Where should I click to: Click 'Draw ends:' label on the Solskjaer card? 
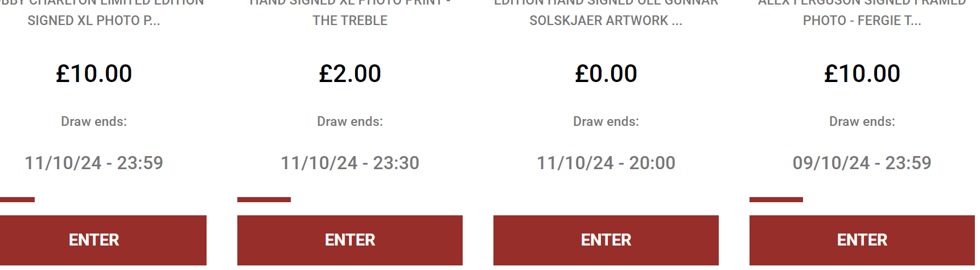[606, 121]
